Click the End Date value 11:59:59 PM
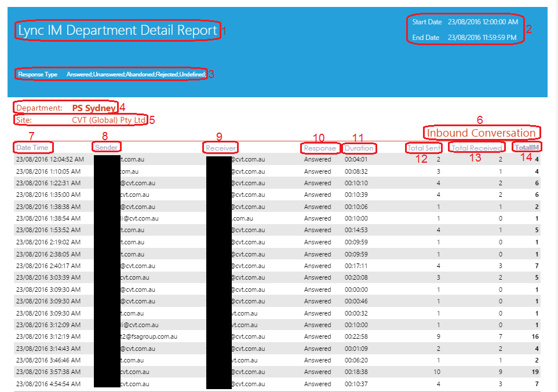 [482, 38]
